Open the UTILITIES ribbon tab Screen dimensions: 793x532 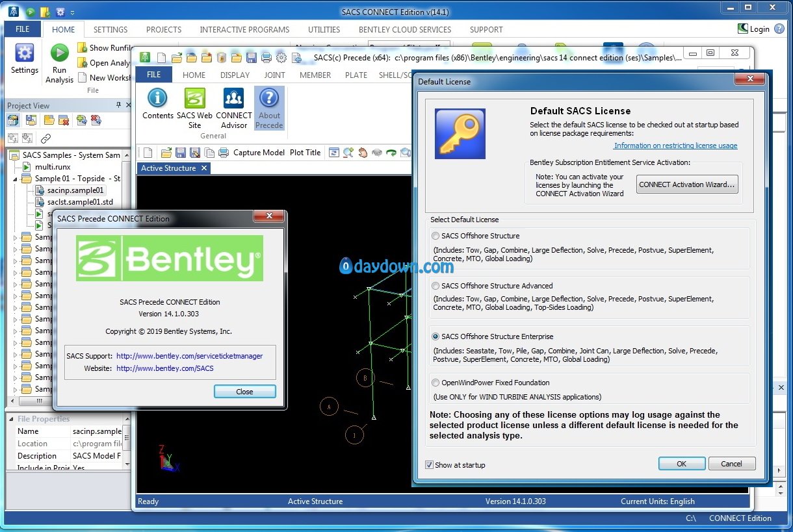(x=324, y=29)
